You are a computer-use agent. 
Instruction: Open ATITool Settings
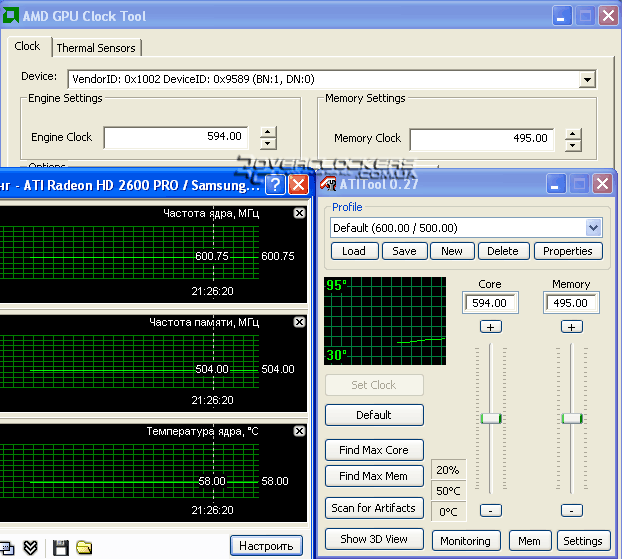point(583,541)
